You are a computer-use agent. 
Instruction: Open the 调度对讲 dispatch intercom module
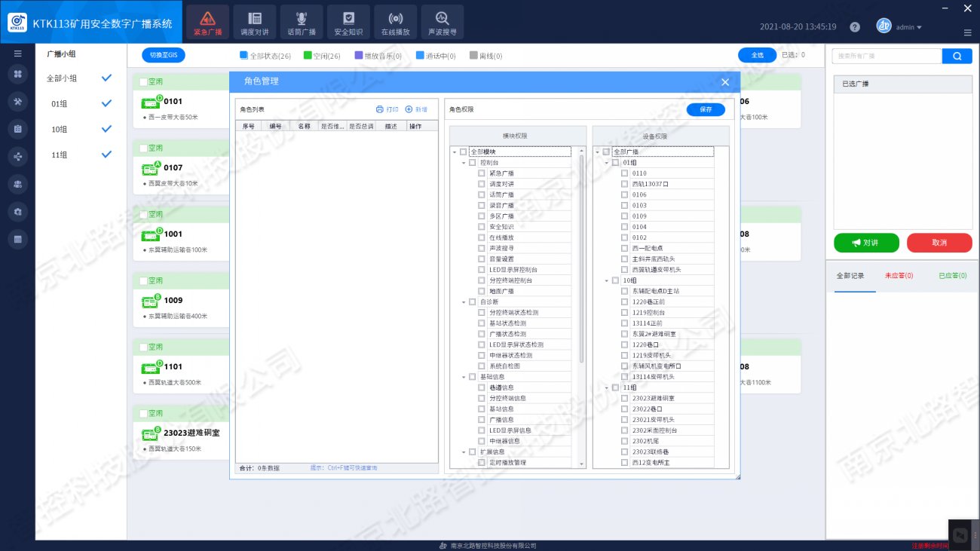tap(254, 23)
